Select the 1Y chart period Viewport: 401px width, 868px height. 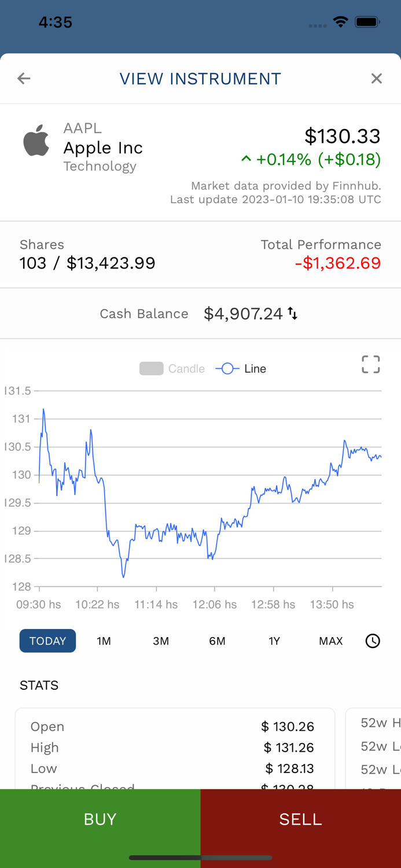(274, 641)
